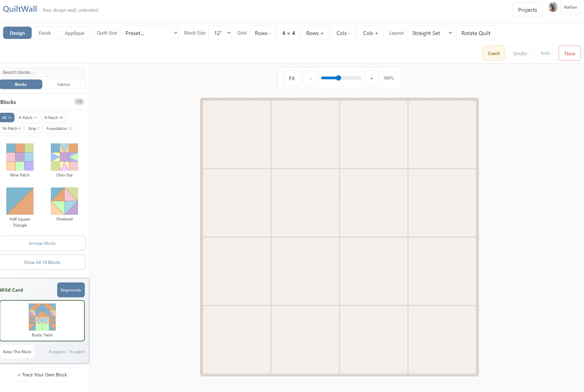Zoom in with the plus control

click(371, 78)
